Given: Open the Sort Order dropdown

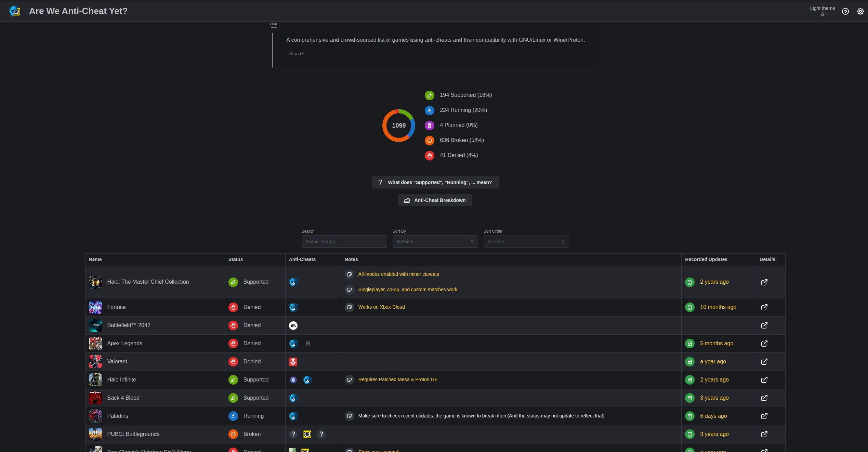Looking at the screenshot, I should 526,242.
